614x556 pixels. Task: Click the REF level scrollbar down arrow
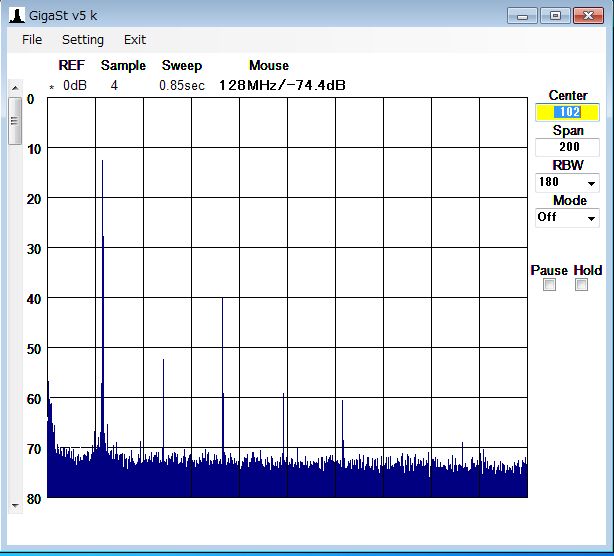point(15,506)
